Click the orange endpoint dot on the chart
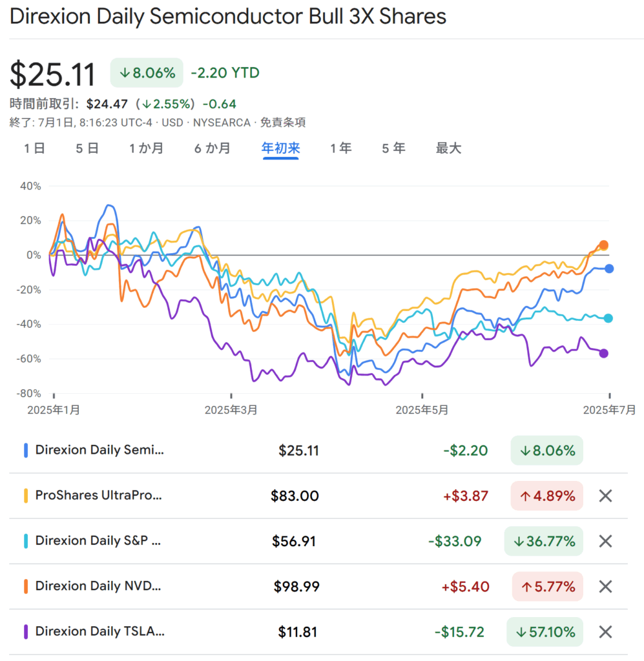Screen dimensions: 644x661 [603, 245]
